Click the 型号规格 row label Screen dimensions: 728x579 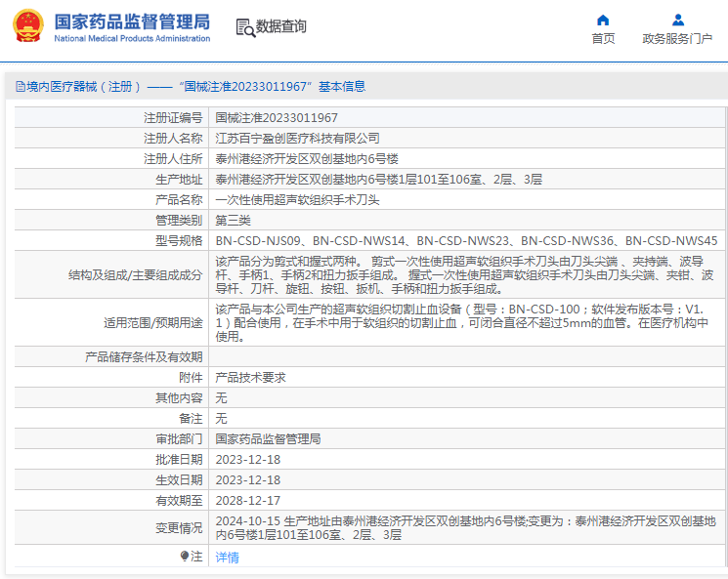(x=179, y=241)
